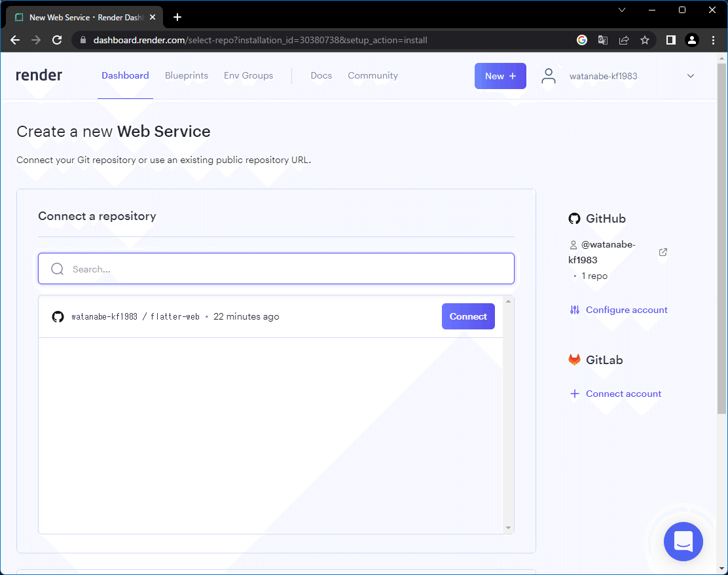This screenshot has height=575, width=728.
Task: Toggle the browser side panel
Action: pyautogui.click(x=670, y=40)
